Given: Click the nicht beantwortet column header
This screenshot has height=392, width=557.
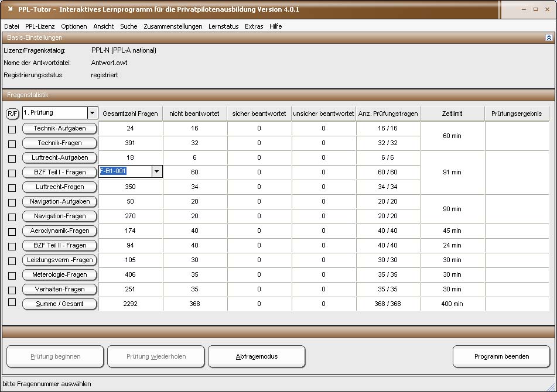Looking at the screenshot, I should 194,114.
